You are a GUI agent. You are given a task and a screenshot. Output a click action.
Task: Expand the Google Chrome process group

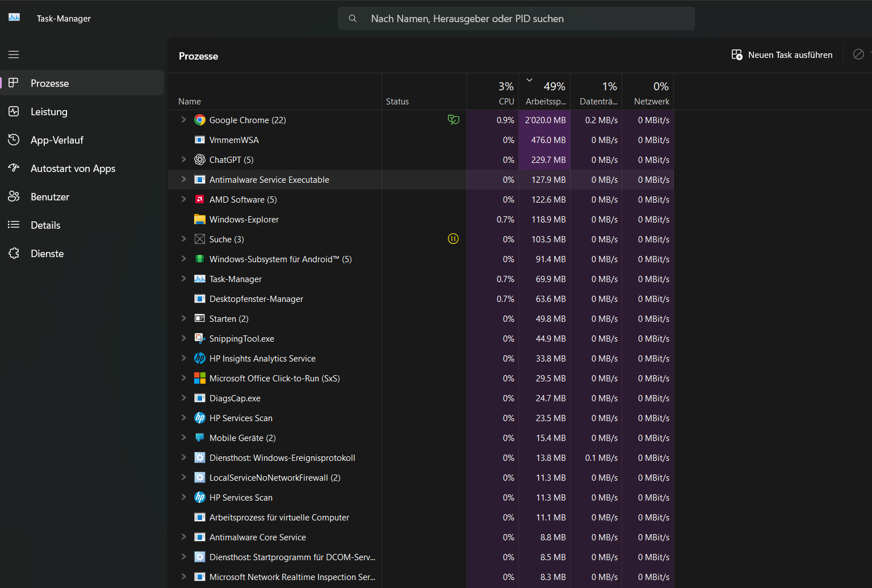pyautogui.click(x=183, y=120)
